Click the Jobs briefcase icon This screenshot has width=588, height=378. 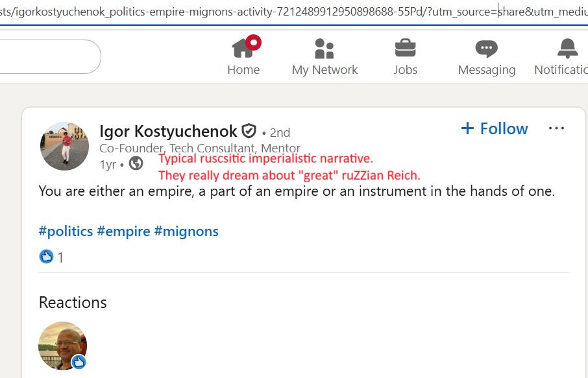406,48
